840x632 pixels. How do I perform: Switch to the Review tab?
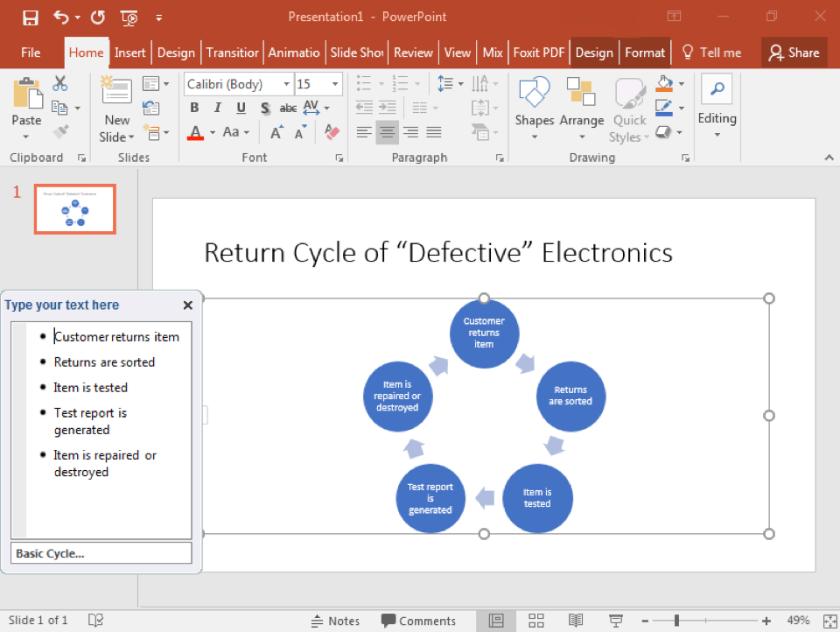pyautogui.click(x=413, y=53)
